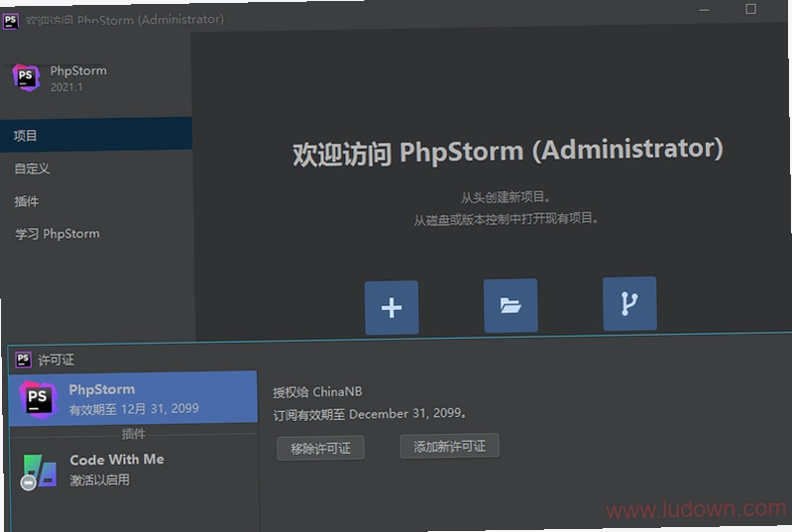Image resolution: width=792 pixels, height=532 pixels.
Task: Click the Get from VCS branch icon
Action: pos(629,303)
